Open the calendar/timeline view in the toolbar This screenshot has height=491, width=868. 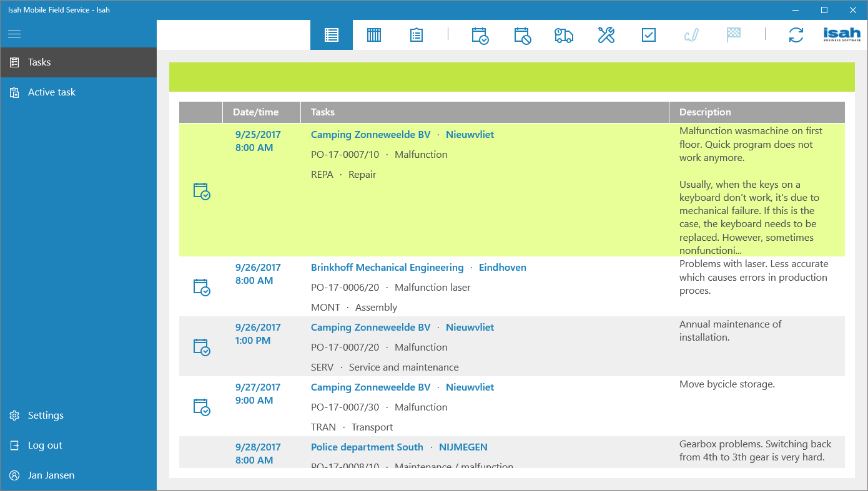(x=374, y=35)
